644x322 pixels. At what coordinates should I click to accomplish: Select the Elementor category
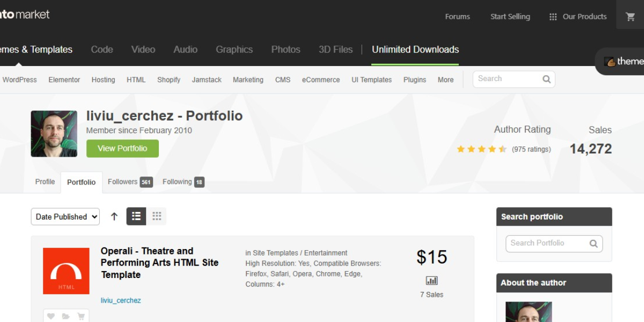click(x=64, y=79)
